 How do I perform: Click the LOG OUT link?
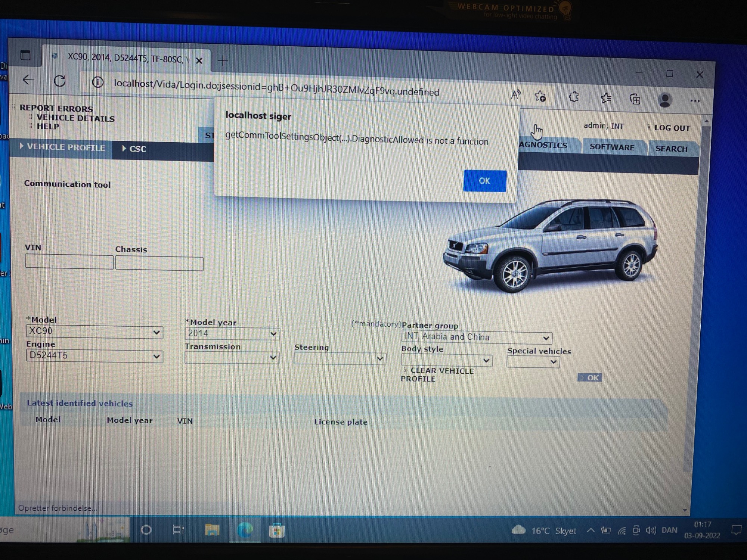click(x=672, y=128)
